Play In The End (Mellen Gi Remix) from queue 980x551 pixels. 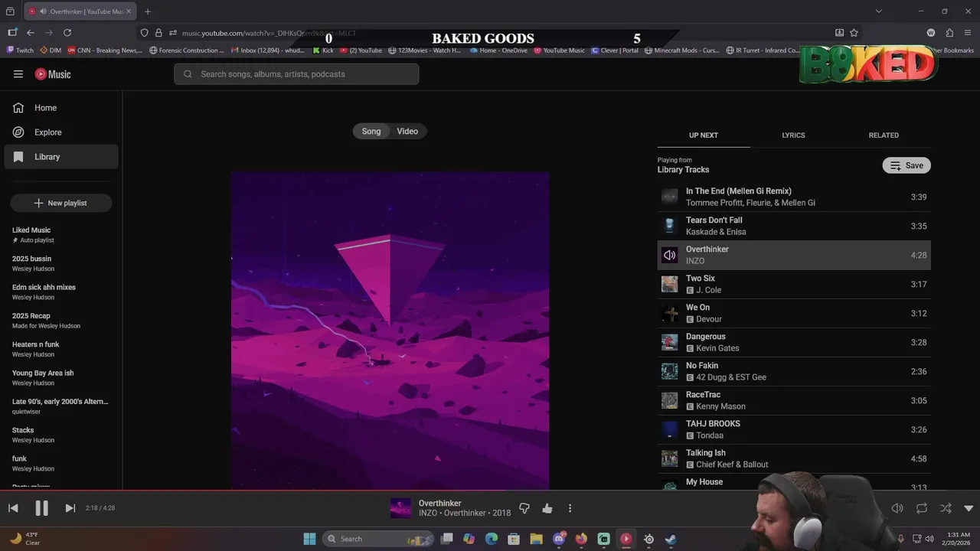(x=794, y=197)
